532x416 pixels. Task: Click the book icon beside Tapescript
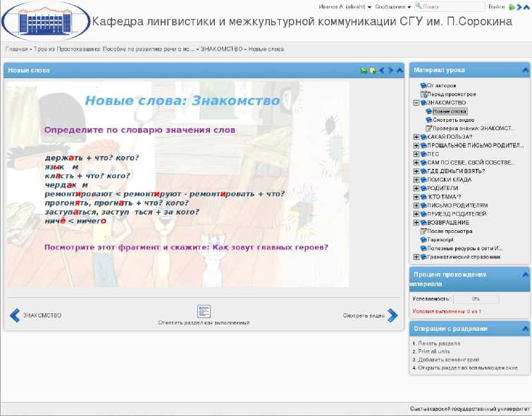click(423, 240)
